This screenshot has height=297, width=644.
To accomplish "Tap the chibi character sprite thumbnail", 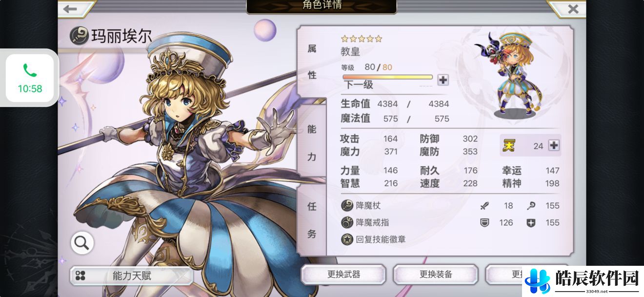I will (x=515, y=74).
